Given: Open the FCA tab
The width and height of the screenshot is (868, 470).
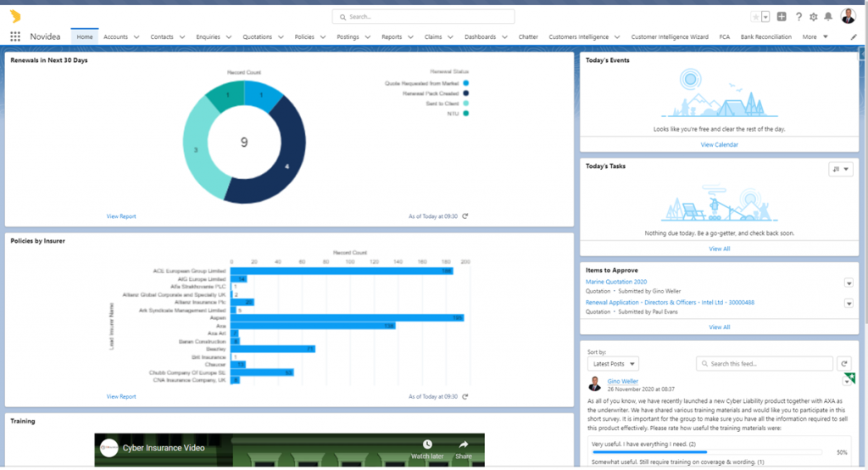Looking at the screenshot, I should (724, 37).
